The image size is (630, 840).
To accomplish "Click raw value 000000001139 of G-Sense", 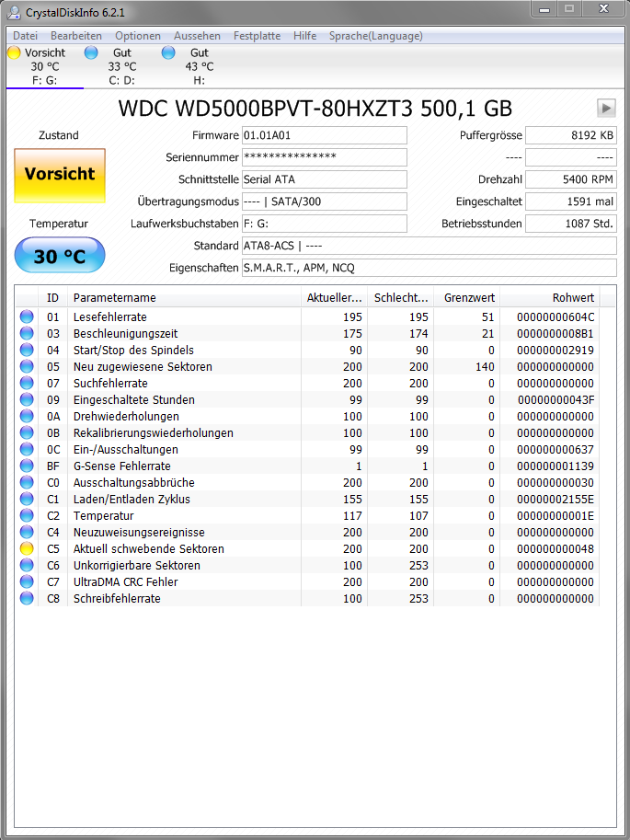I will point(556,466).
